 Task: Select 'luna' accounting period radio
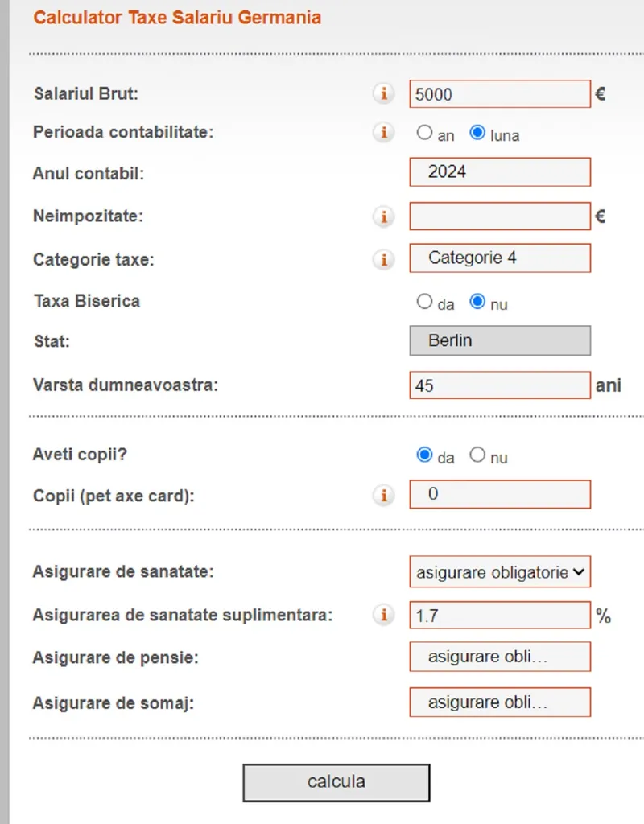477,134
